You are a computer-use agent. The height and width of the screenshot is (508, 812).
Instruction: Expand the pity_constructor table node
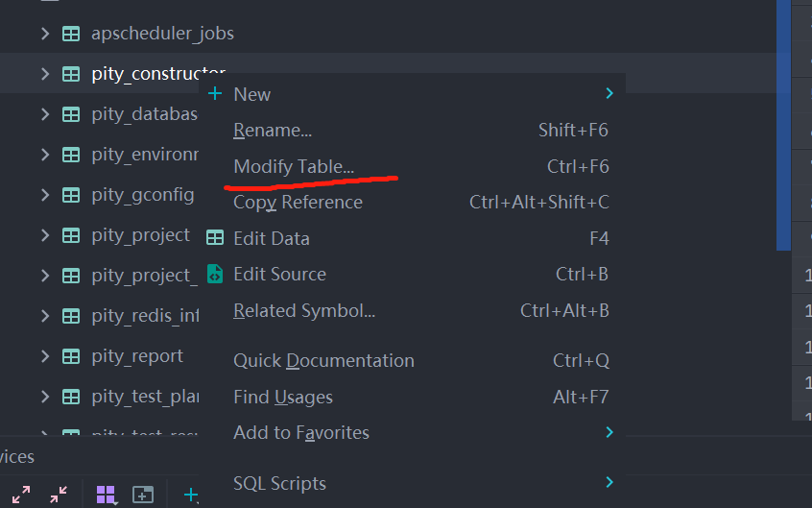pyautogui.click(x=44, y=74)
